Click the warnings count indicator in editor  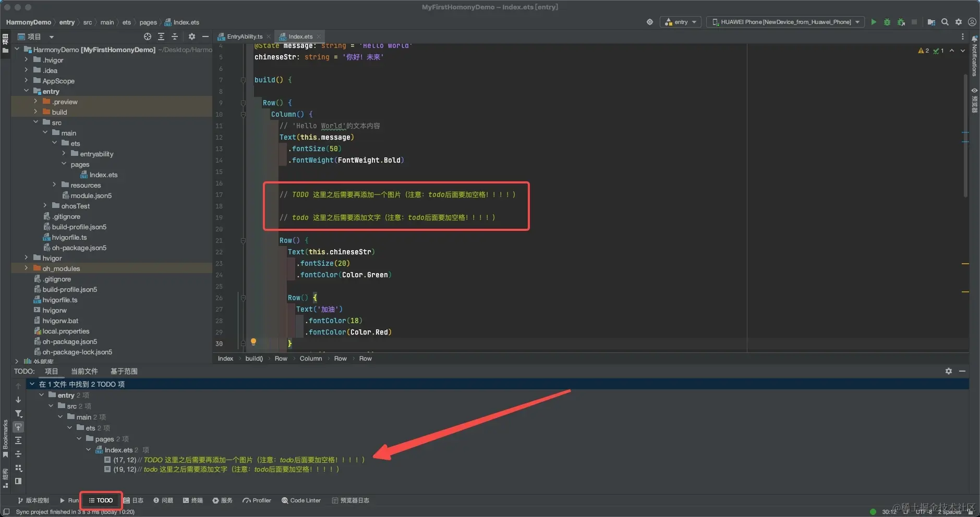click(924, 51)
